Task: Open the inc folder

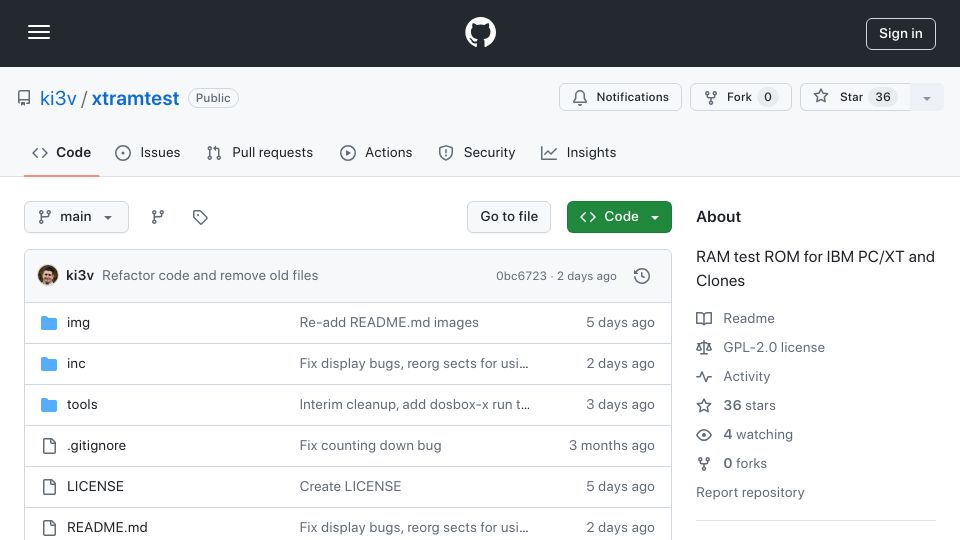Action: [76, 364]
